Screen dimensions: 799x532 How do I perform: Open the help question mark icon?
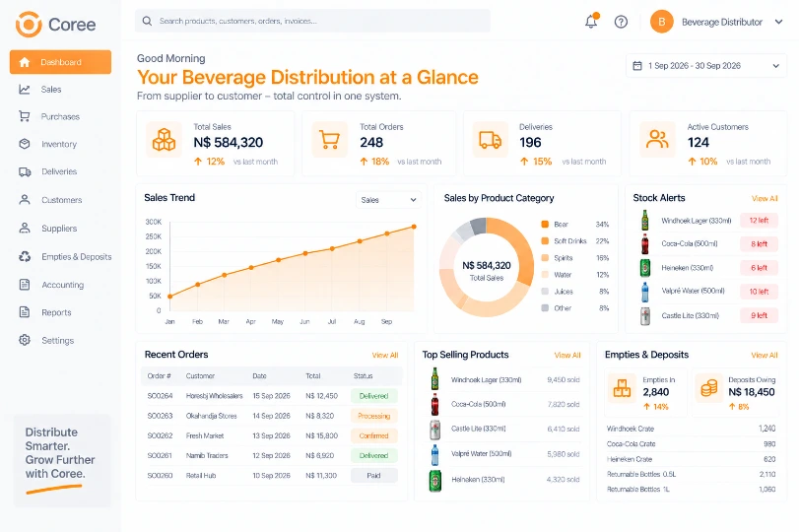coord(621,22)
